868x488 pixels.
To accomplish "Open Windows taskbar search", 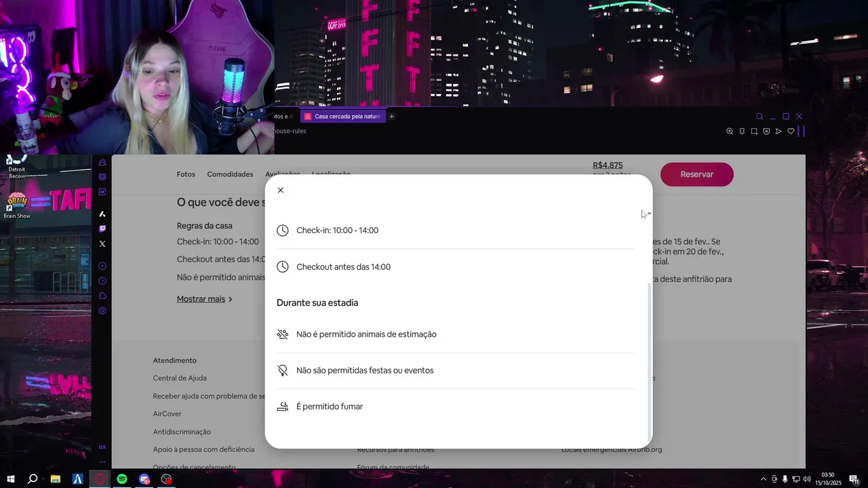I will (x=33, y=479).
